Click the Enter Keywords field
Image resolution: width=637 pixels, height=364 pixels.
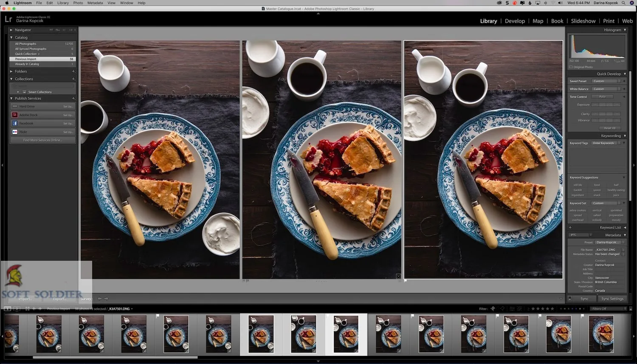coord(607,143)
